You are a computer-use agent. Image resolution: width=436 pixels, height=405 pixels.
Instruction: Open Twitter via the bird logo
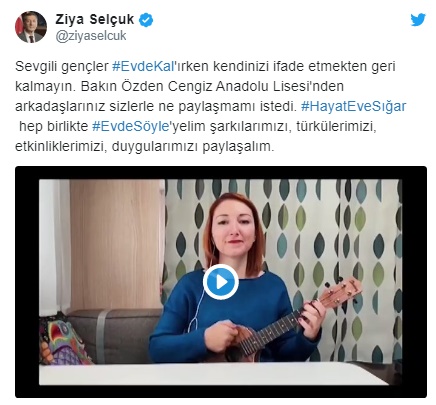(418, 20)
